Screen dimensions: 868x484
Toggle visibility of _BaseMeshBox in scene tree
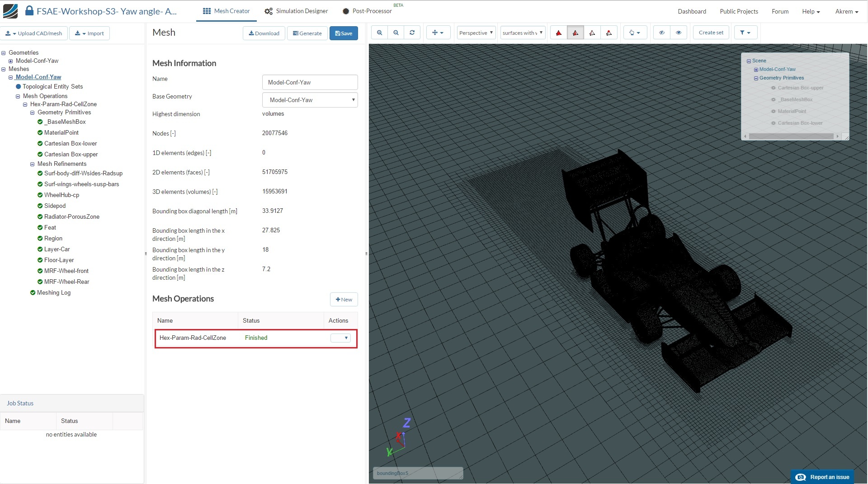click(773, 100)
